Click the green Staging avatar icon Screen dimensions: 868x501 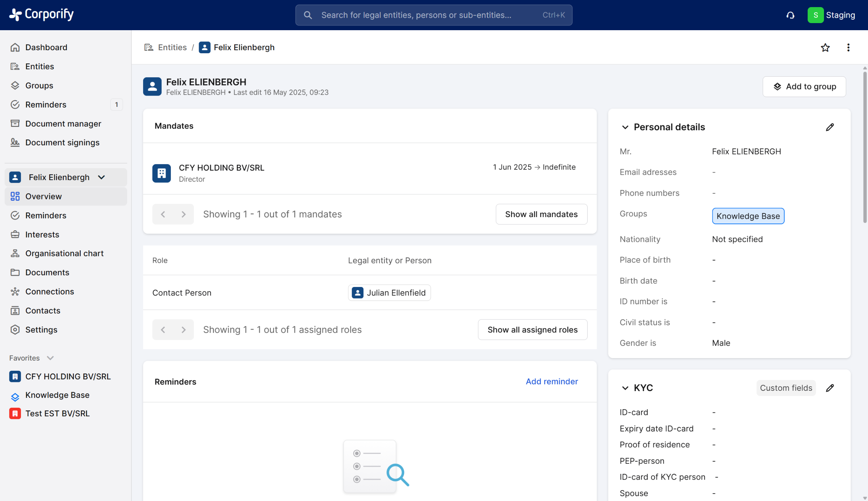pyautogui.click(x=815, y=15)
